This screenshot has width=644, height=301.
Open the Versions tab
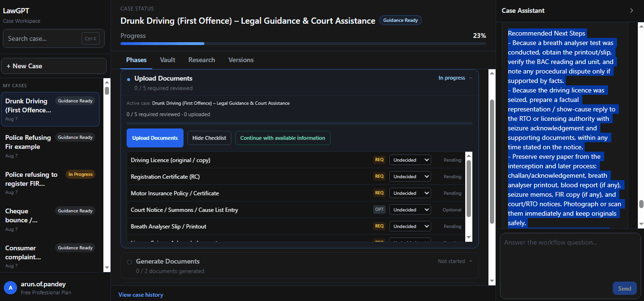pos(241,60)
